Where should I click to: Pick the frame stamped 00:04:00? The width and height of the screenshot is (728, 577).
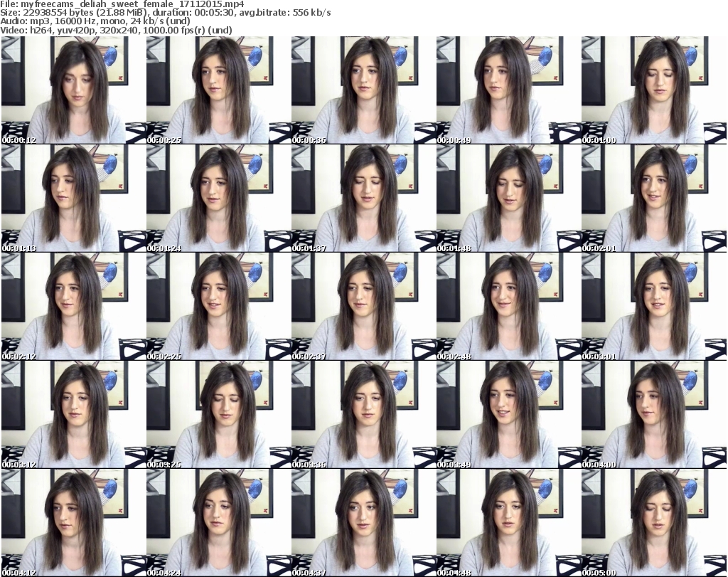click(x=654, y=414)
